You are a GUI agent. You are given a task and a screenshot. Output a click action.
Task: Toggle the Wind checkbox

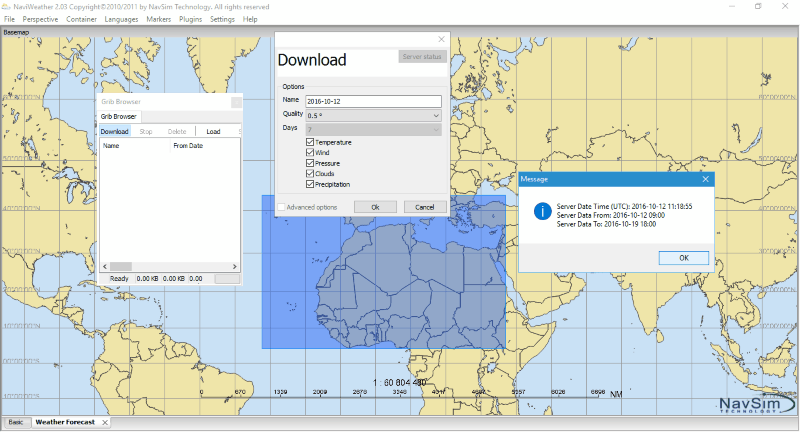click(310, 153)
